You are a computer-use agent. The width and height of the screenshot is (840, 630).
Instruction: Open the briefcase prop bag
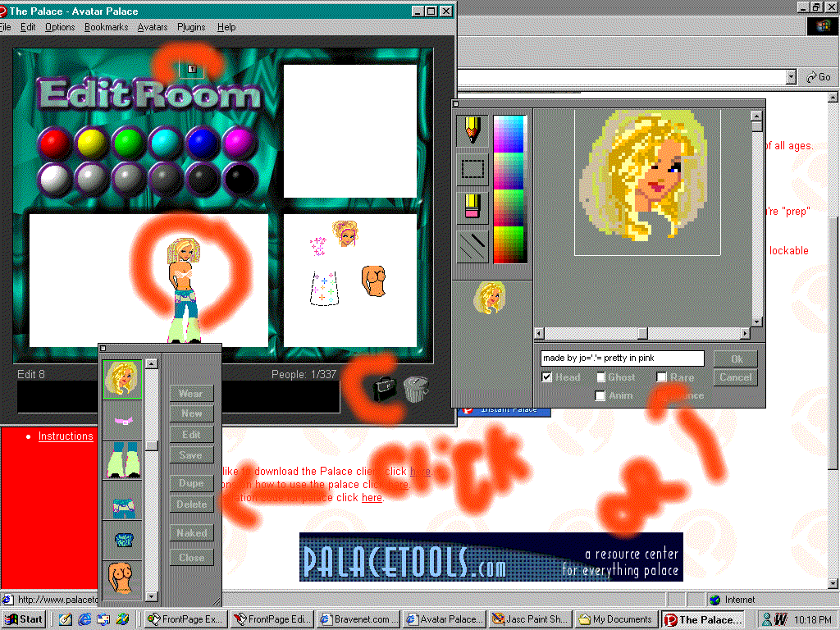coord(385,388)
